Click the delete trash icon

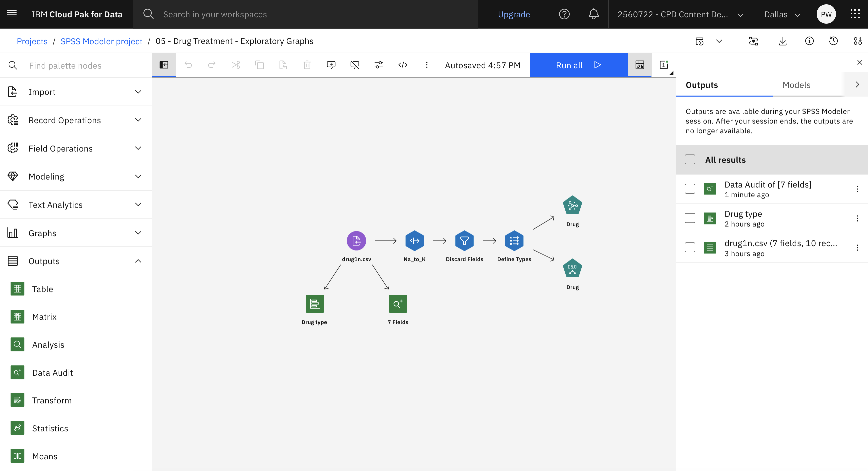307,65
